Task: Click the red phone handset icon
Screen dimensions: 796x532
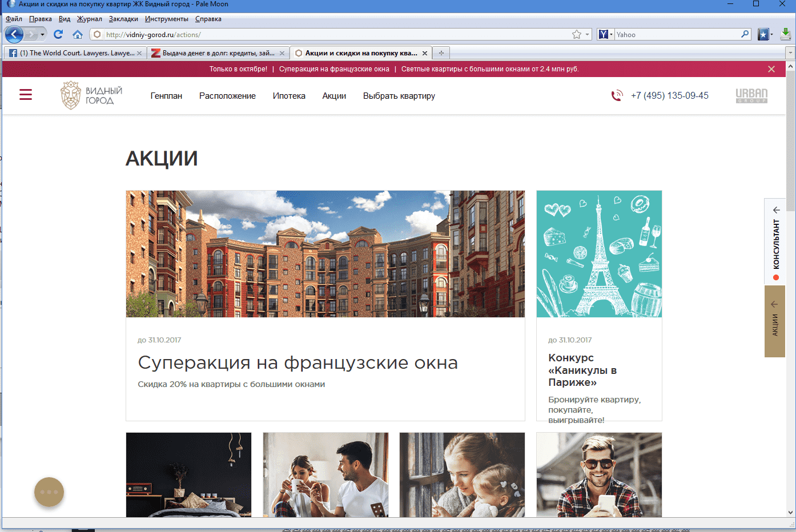Action: tap(617, 95)
